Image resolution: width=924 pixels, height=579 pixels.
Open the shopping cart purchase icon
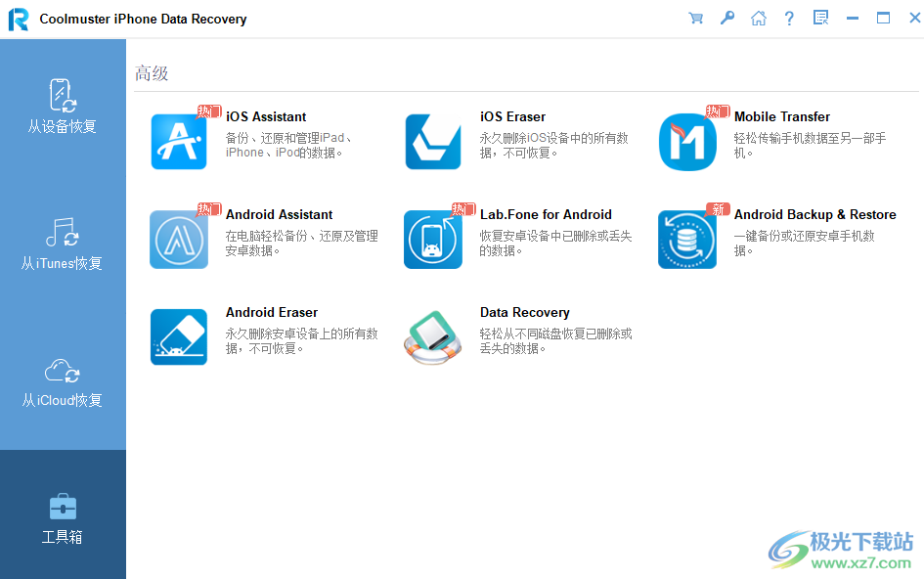696,19
